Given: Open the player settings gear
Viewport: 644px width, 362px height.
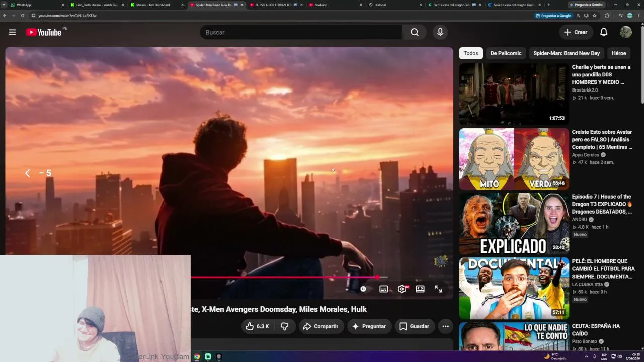Looking at the screenshot, I should 402,289.
